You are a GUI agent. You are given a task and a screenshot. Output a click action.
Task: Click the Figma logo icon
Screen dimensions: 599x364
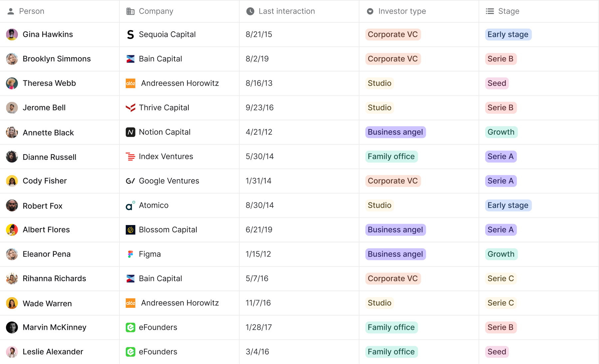(x=130, y=254)
